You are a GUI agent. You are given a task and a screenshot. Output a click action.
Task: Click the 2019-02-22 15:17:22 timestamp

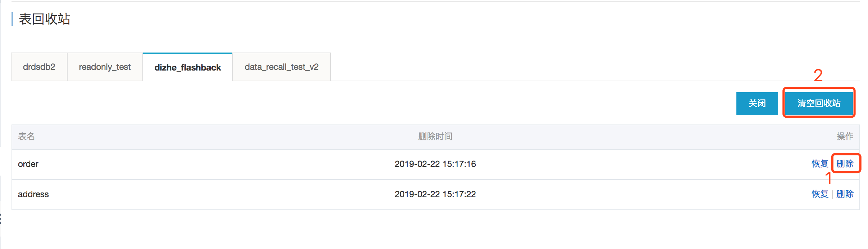[x=435, y=194]
